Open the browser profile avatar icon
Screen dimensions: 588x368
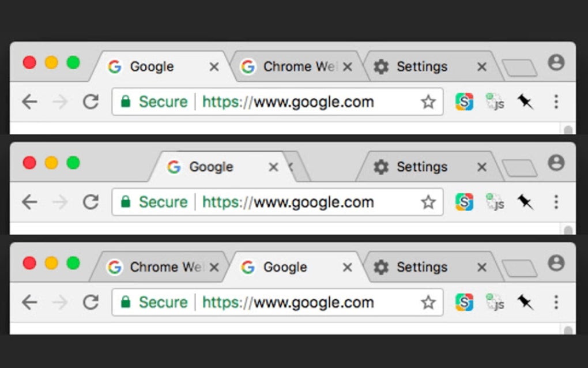click(556, 65)
